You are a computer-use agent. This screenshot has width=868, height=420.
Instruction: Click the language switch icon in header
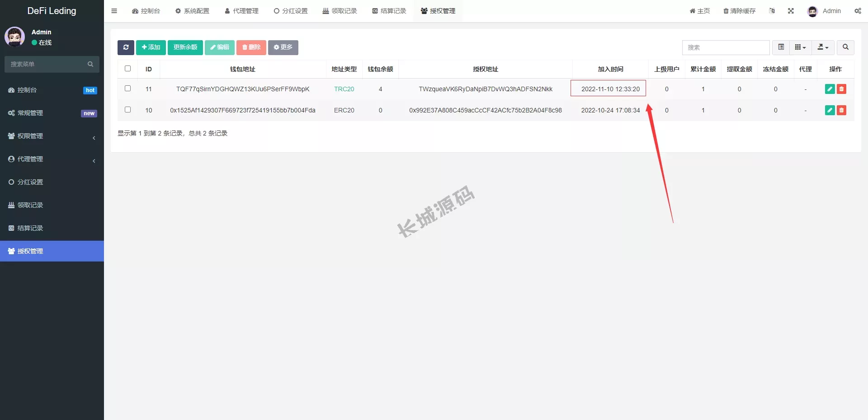click(772, 11)
